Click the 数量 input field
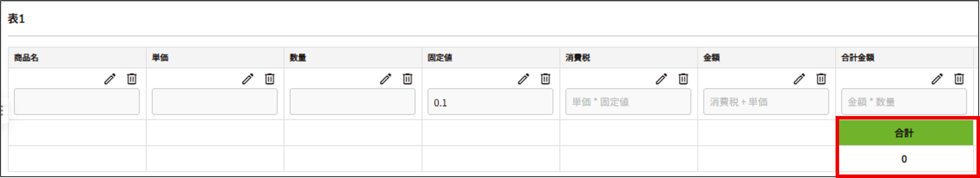 (x=352, y=102)
